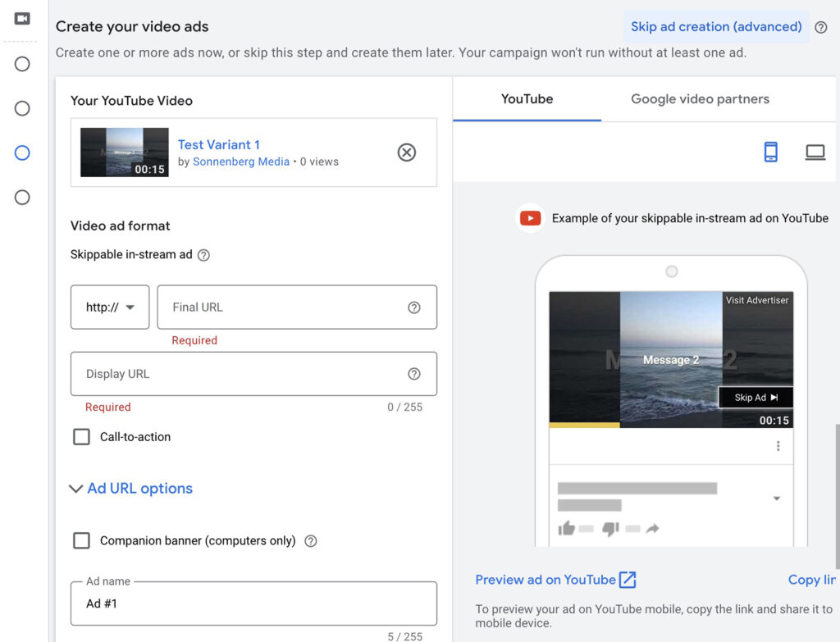Remove Test Variant 1 with the X icon
This screenshot has width=840, height=642.
407,153
